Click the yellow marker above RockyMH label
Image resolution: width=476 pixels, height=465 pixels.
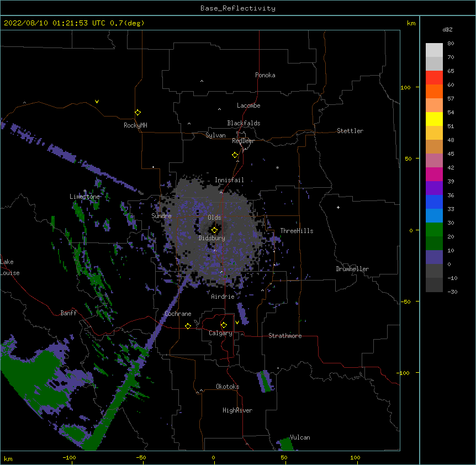137,113
